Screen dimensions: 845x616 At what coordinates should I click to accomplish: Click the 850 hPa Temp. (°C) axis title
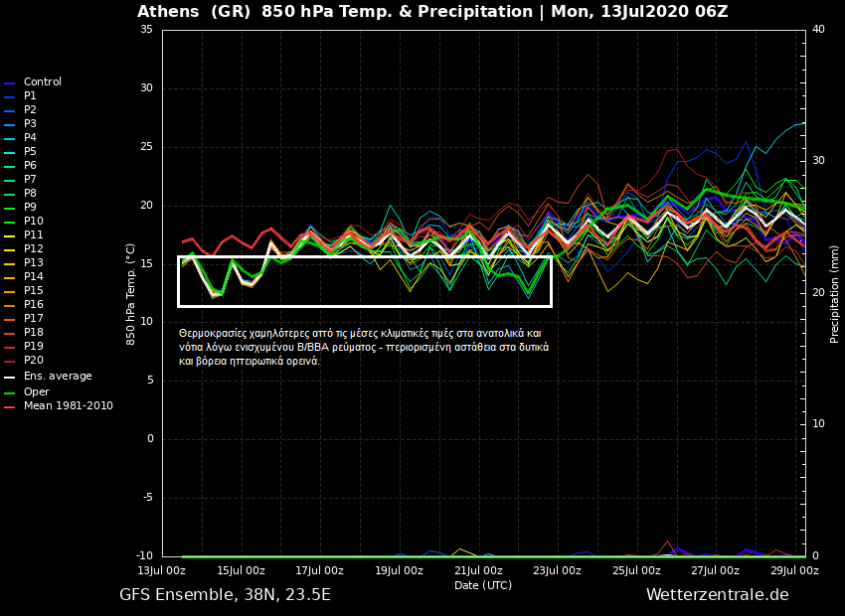point(131,293)
